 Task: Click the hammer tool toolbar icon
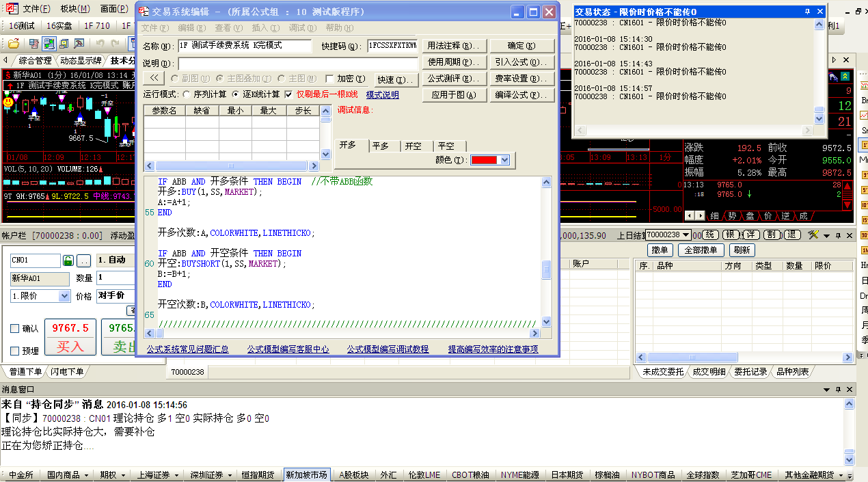click(81, 44)
